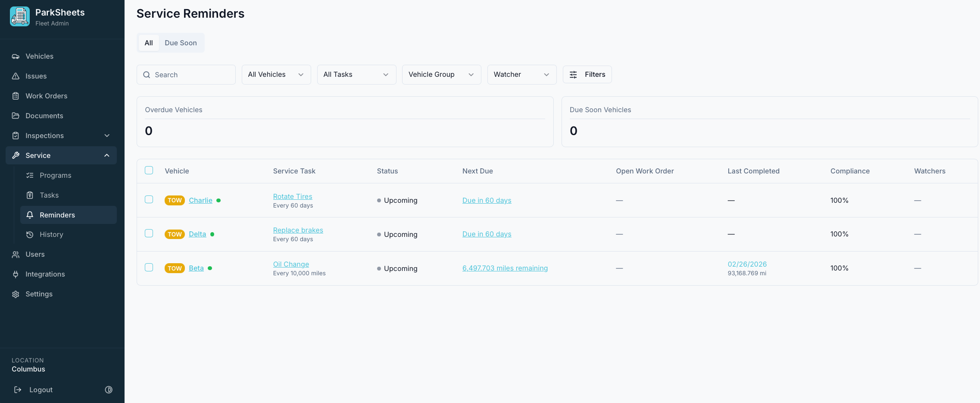Open the All Vehicles dropdown

(276, 74)
